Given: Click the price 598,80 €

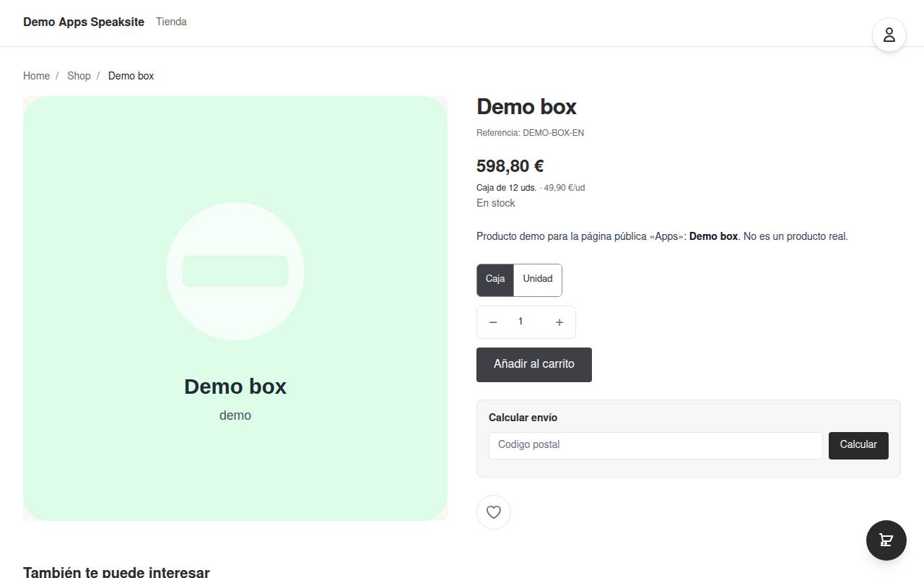Looking at the screenshot, I should 510,166.
